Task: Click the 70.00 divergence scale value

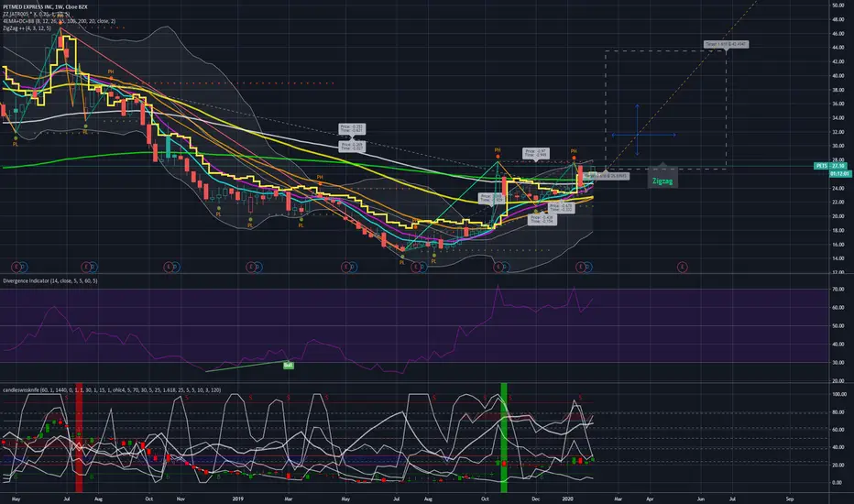Action: click(x=838, y=290)
